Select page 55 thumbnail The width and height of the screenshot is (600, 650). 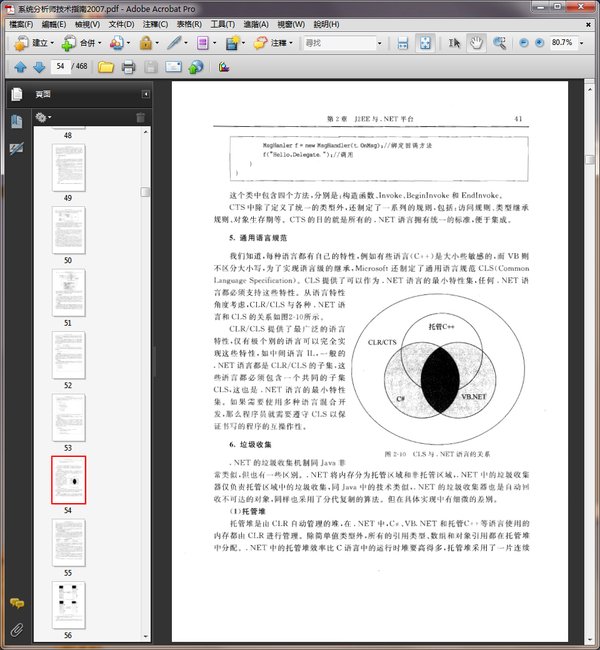point(69,540)
